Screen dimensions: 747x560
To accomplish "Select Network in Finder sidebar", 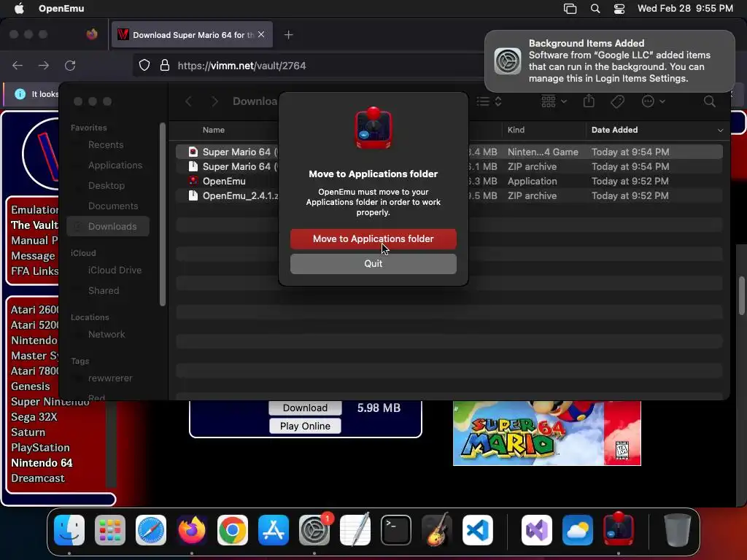I will click(107, 334).
